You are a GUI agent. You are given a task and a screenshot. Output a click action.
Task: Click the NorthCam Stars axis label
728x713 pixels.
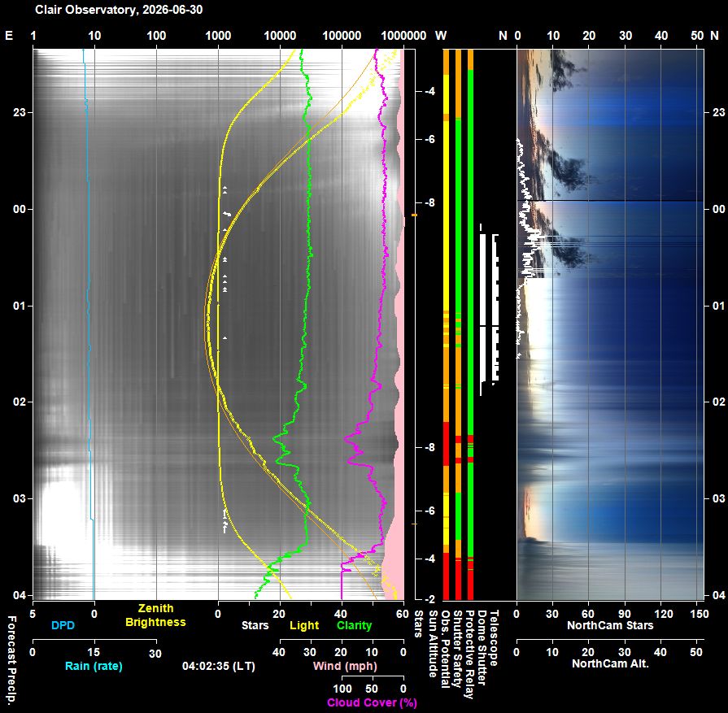tap(610, 625)
